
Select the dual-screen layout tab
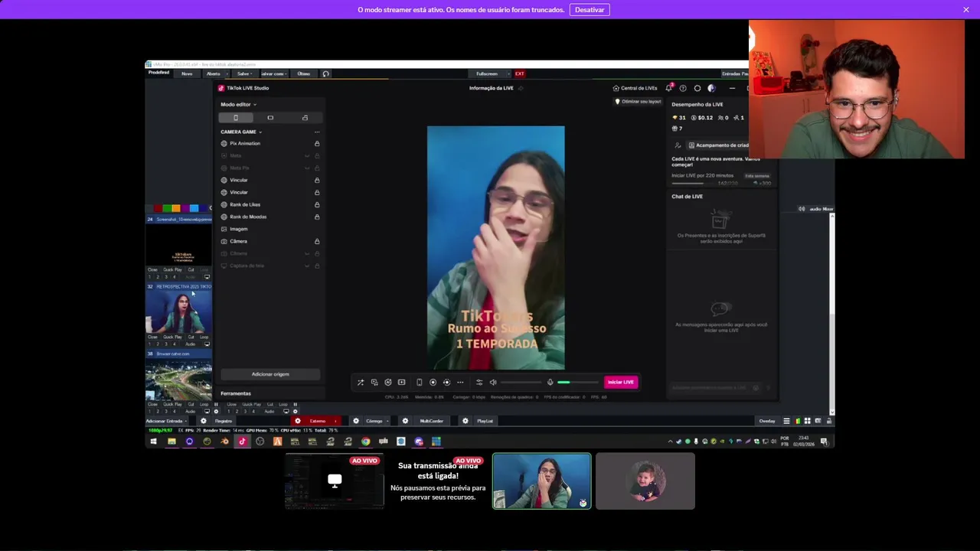pyautogui.click(x=305, y=118)
